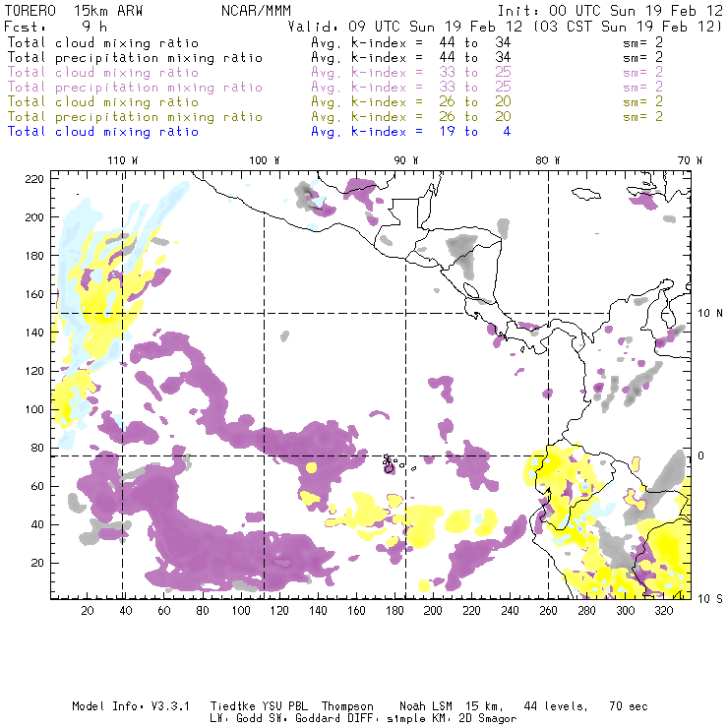
Task: Click the 'sm= 2' on the first black row
Action: [642, 42]
